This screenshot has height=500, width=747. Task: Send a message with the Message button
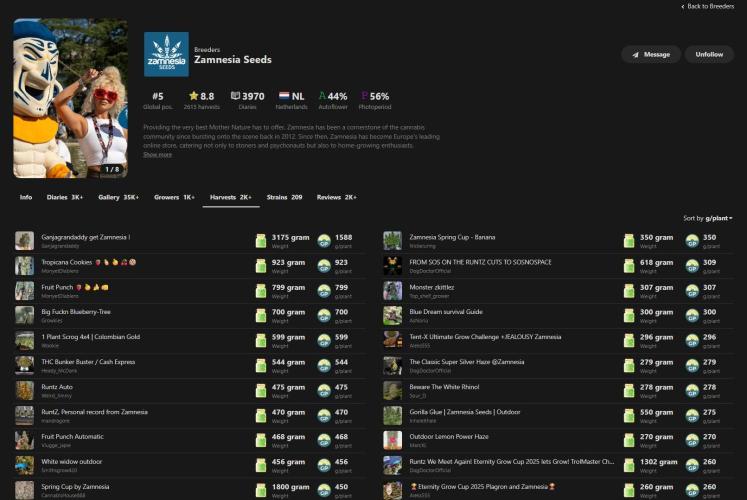[651, 54]
